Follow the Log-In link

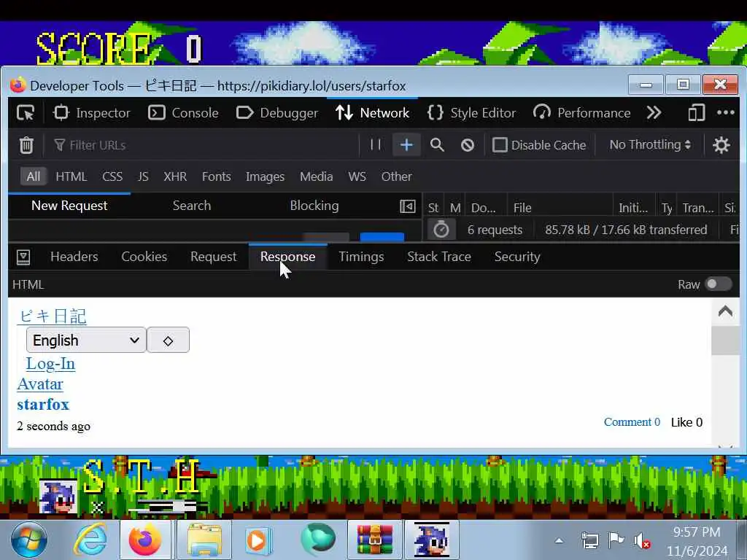[x=50, y=364]
